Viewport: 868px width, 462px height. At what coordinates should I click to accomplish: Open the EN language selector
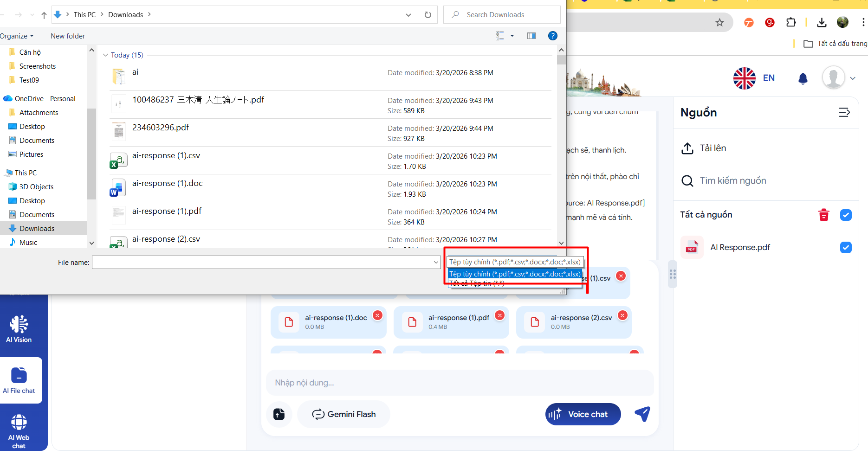pyautogui.click(x=754, y=78)
